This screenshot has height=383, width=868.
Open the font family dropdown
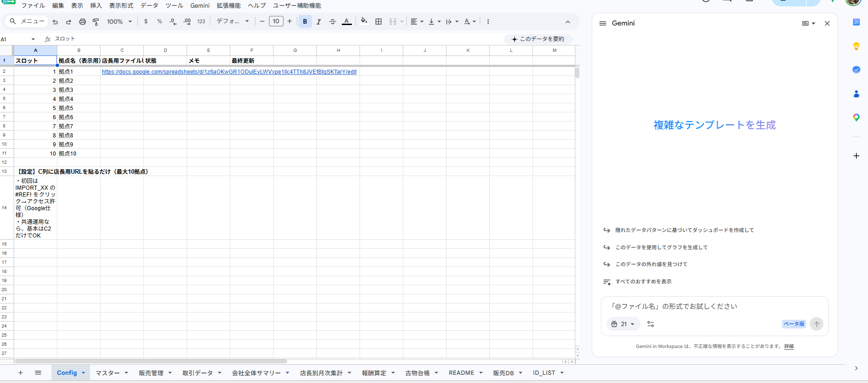click(x=233, y=21)
